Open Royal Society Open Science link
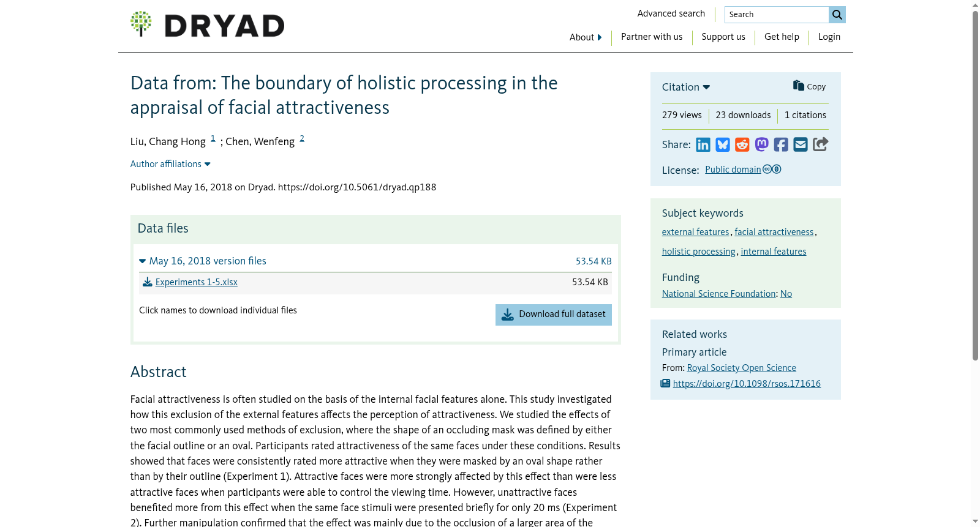Viewport: 980px width, 527px height. click(x=742, y=368)
